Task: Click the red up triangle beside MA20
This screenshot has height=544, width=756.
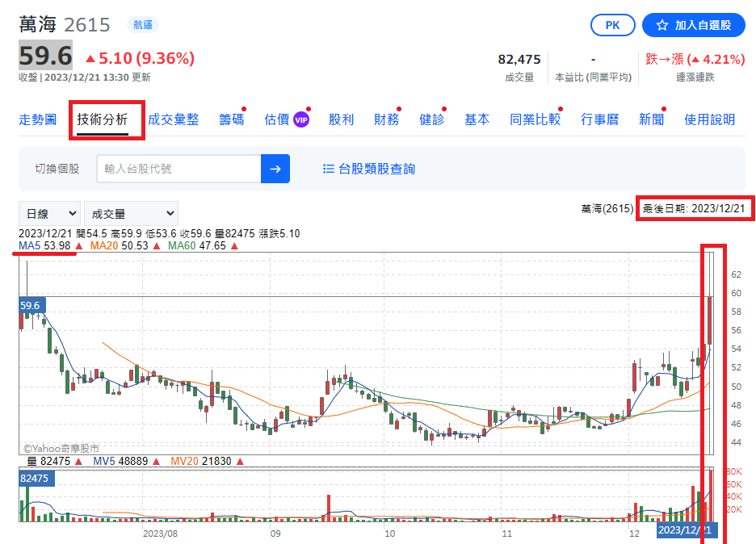Action: 157,245
